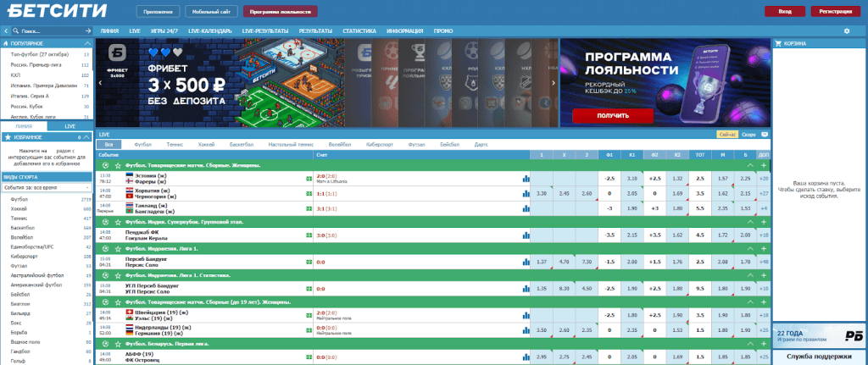Show previous promo banner slide
This screenshot has height=365, width=868.
click(x=100, y=83)
